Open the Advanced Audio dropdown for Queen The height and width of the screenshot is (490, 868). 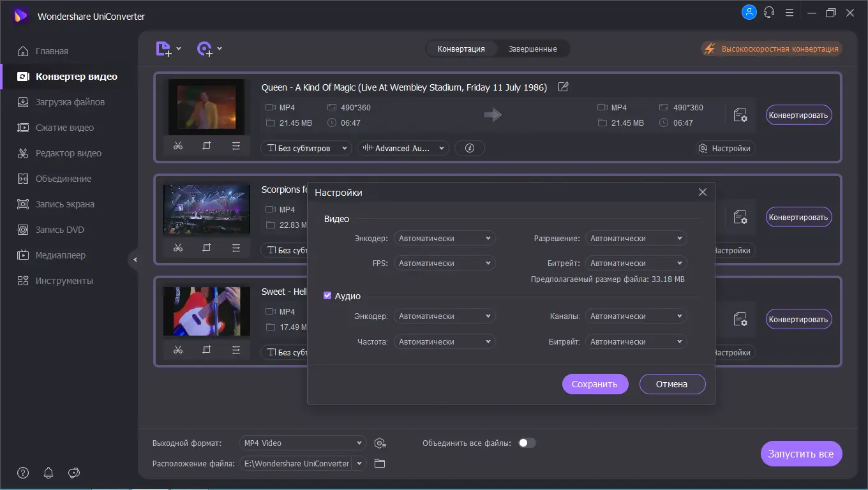pos(403,148)
